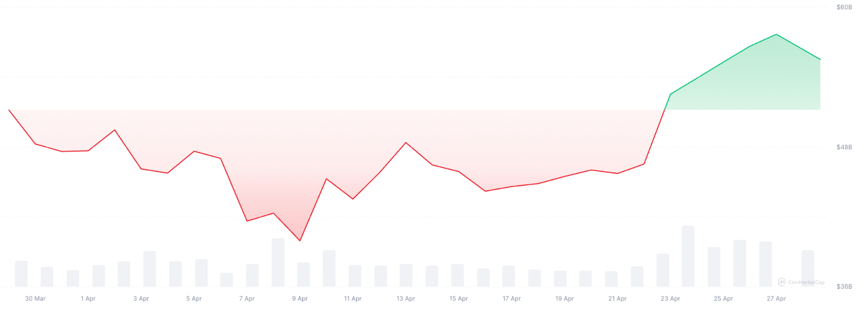Screen dimensions: 868x318
Task: Click the rightmost volume bar
Action: [x=808, y=269]
